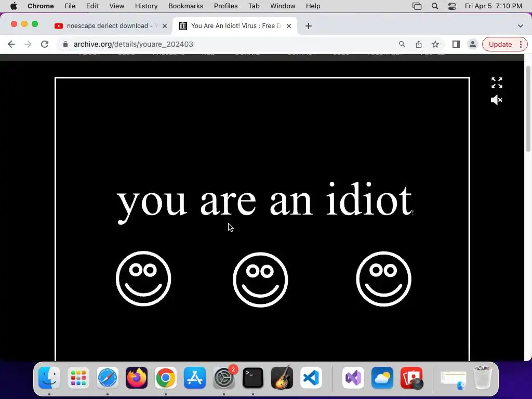Image resolution: width=532 pixels, height=399 pixels.
Task: Open Chrome profile menu
Action: (x=472, y=44)
